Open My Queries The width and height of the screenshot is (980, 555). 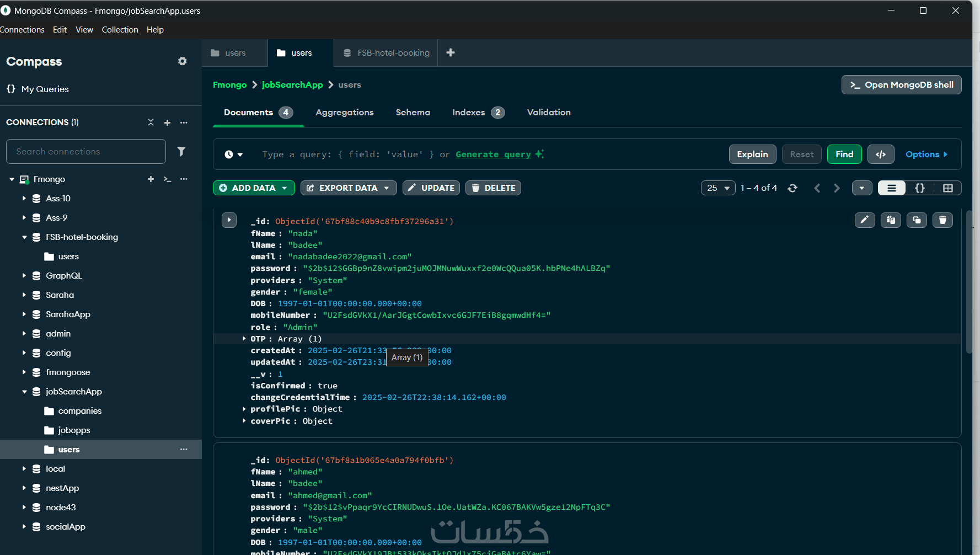38,89
